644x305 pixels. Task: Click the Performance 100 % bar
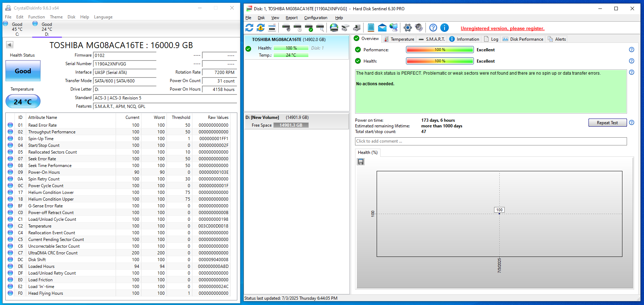(x=440, y=50)
